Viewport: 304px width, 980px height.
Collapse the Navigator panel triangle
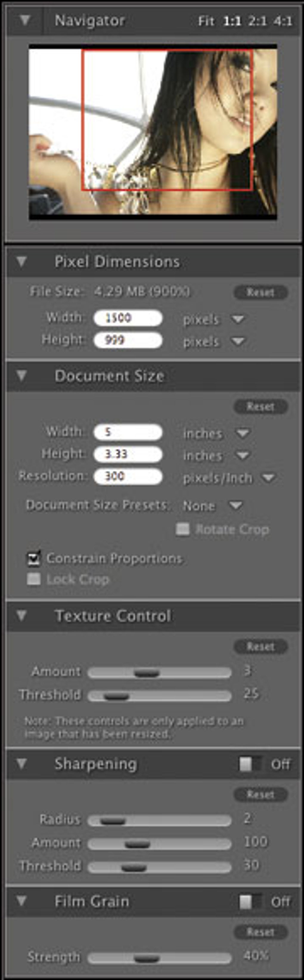25,20
